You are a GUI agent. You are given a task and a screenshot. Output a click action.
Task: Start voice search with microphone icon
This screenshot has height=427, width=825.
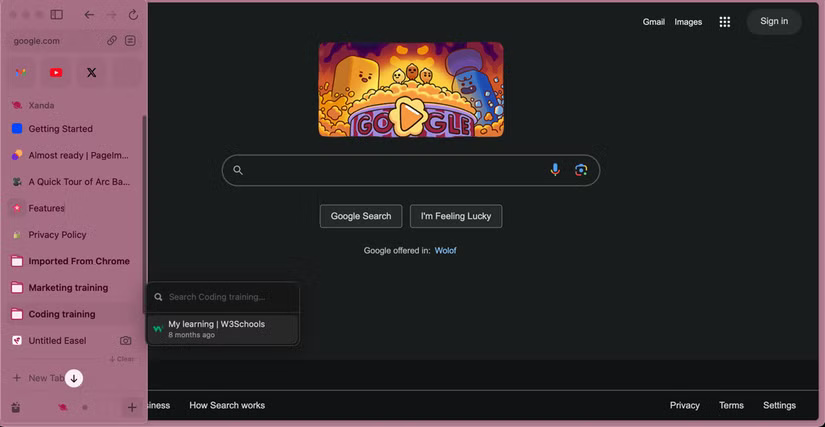pos(555,170)
